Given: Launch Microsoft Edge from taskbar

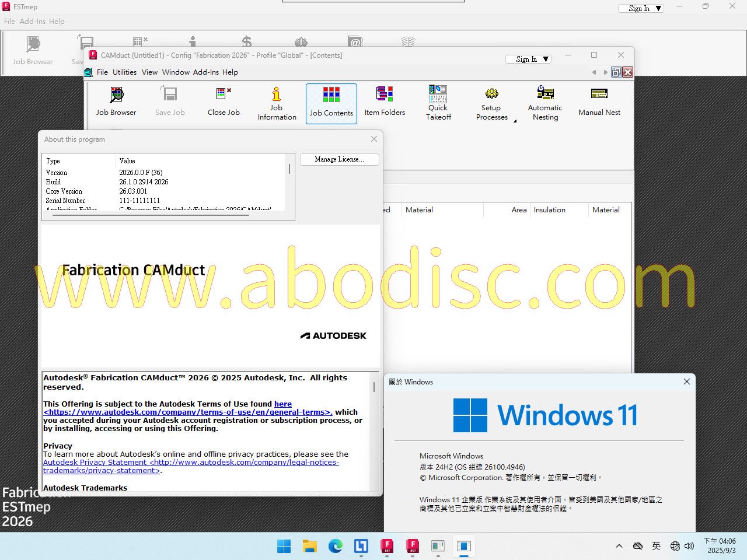Looking at the screenshot, I should click(x=335, y=546).
